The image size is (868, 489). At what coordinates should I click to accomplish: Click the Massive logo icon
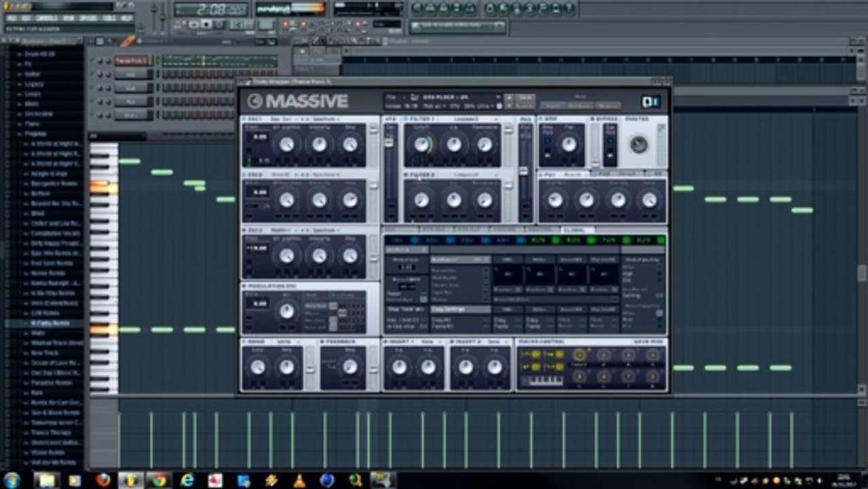(255, 101)
